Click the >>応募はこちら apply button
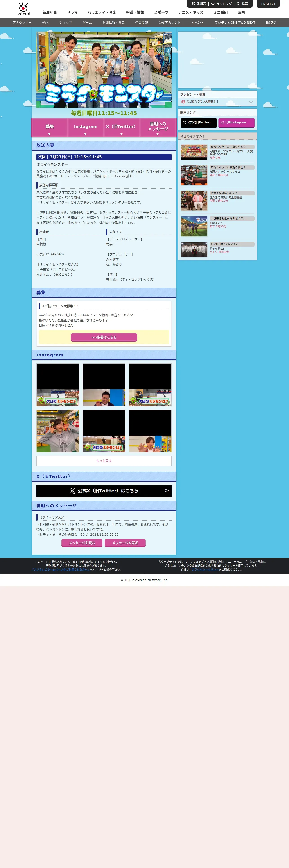Image resolution: width=289 pixels, height=868 pixels. [104, 337]
